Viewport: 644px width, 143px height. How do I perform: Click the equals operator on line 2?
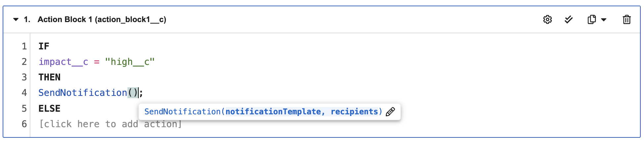pos(97,62)
